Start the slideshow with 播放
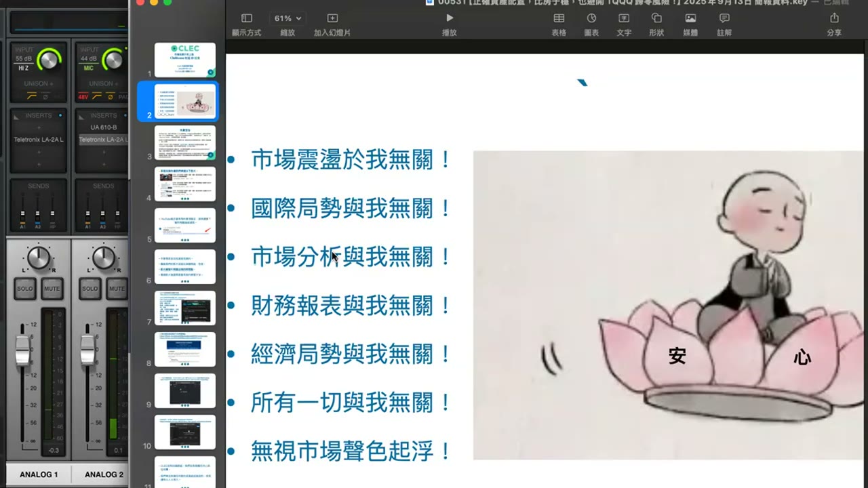The image size is (868, 488). pyautogui.click(x=449, y=18)
